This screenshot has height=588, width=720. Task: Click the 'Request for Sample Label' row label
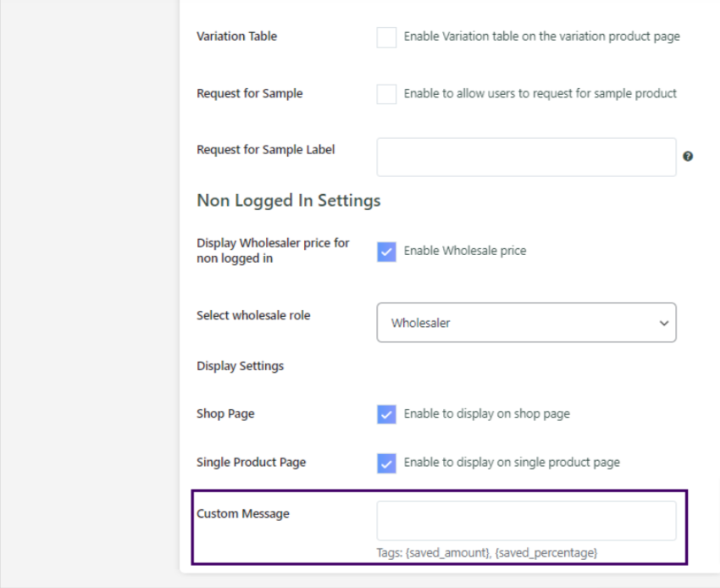pyautogui.click(x=265, y=150)
